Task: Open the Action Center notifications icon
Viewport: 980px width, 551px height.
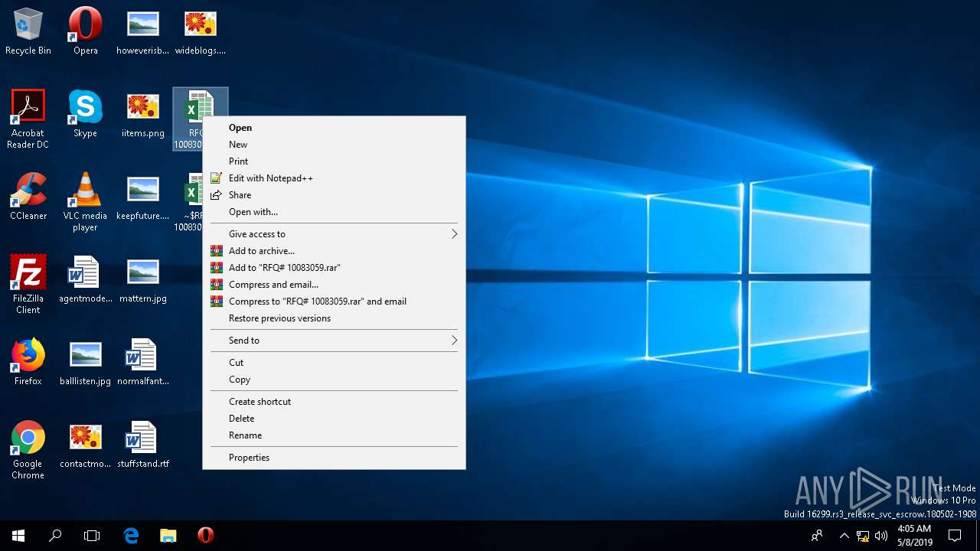Action: (x=955, y=536)
